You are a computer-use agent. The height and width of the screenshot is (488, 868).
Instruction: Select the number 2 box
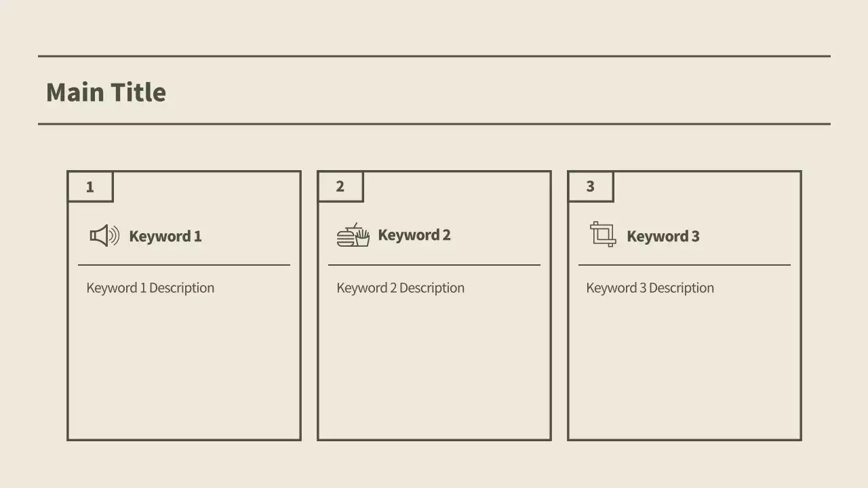click(x=340, y=187)
